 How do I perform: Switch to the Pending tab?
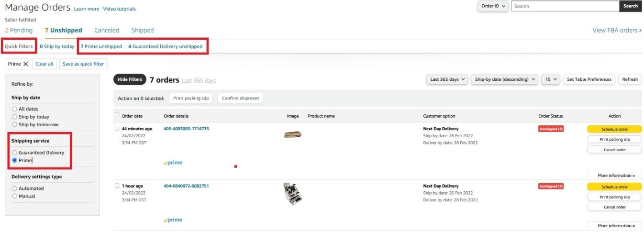(x=19, y=30)
